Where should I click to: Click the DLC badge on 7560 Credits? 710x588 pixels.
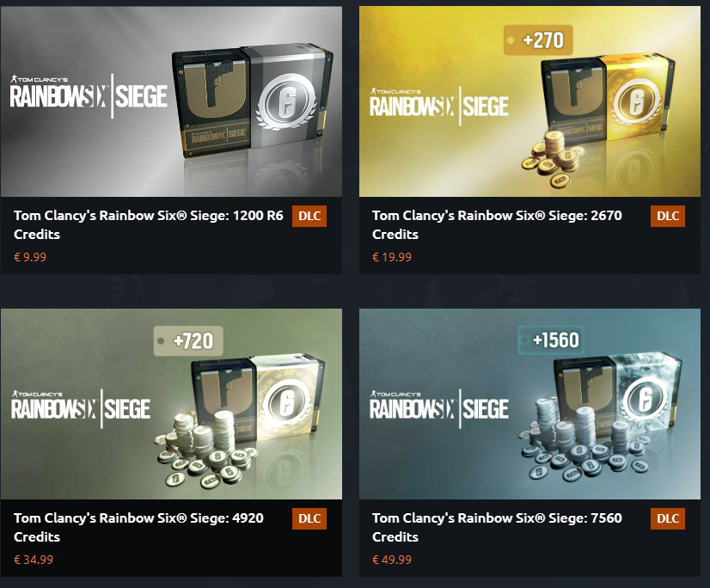(668, 518)
